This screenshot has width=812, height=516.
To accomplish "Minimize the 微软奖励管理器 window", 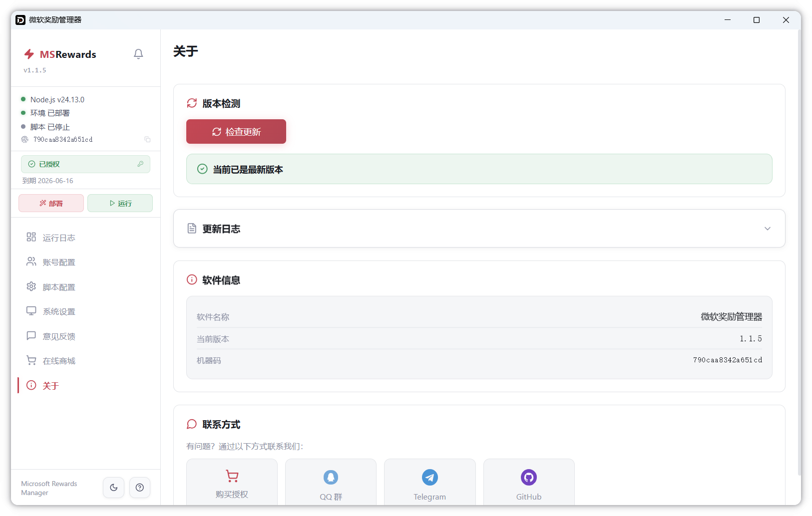I will pos(728,20).
